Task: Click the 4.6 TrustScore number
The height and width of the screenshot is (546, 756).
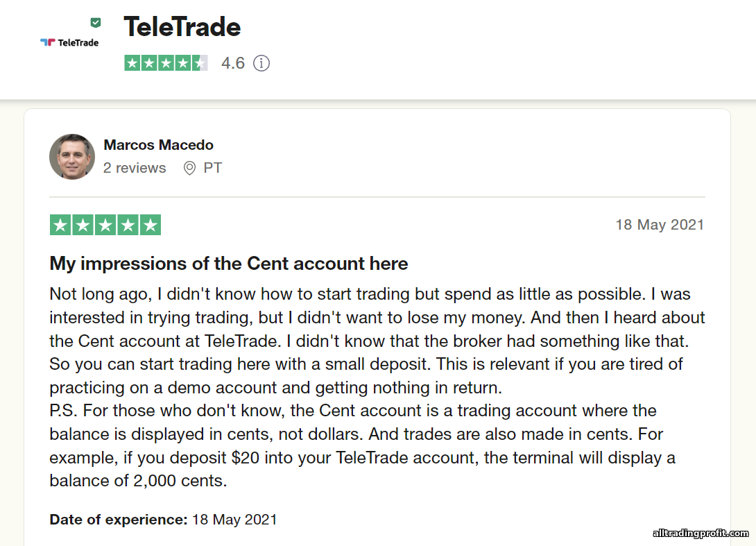Action: coord(233,63)
